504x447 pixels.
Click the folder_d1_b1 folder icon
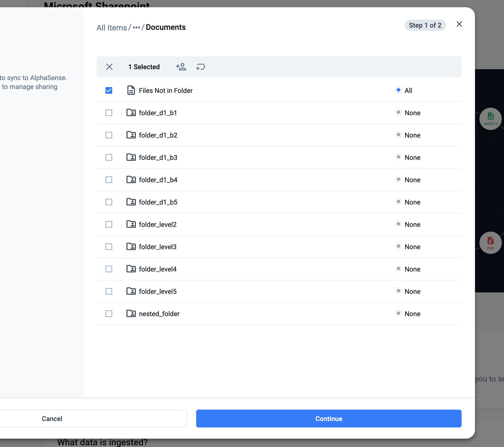pos(131,112)
